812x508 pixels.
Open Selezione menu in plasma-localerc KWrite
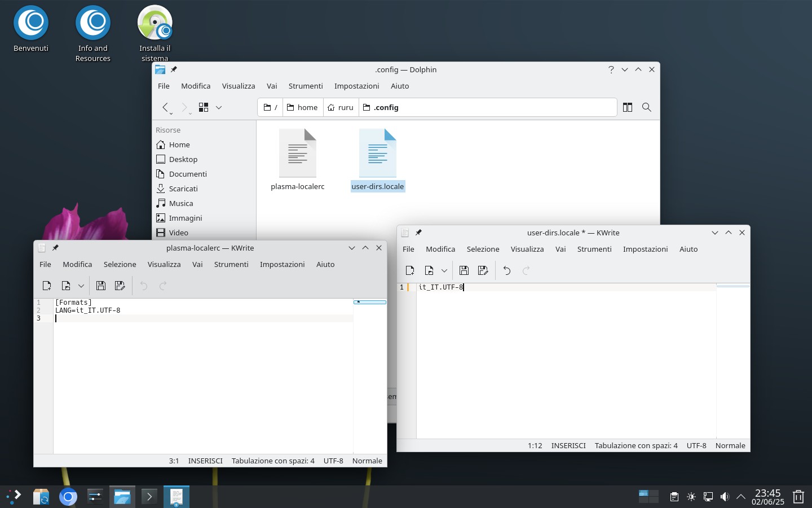[120, 264]
